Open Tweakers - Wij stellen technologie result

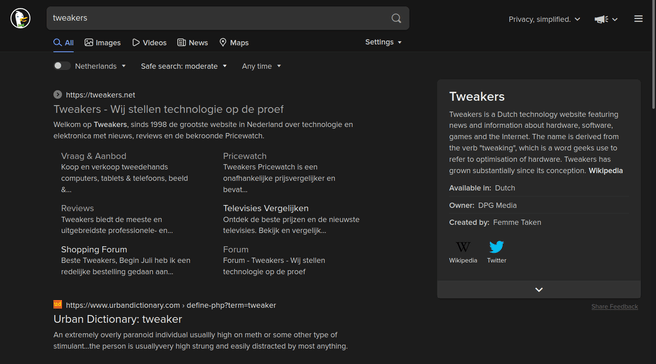(x=169, y=109)
